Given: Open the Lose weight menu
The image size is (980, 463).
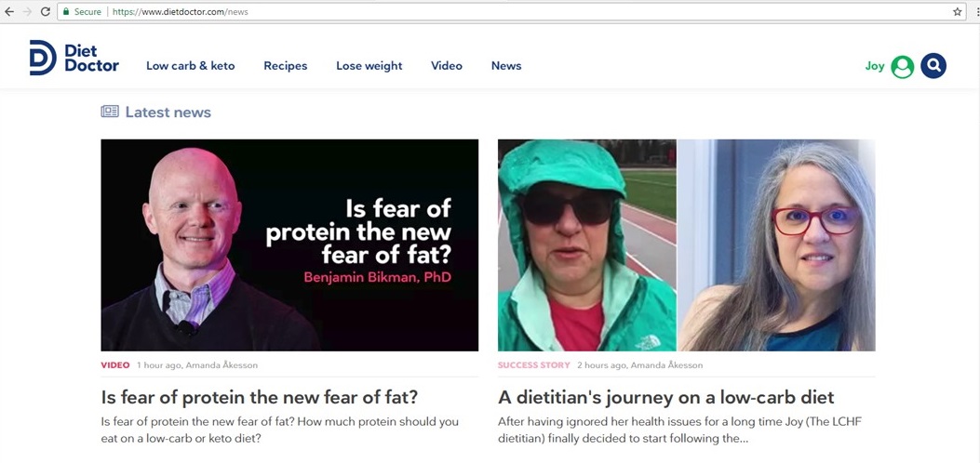Looking at the screenshot, I should coord(369,65).
